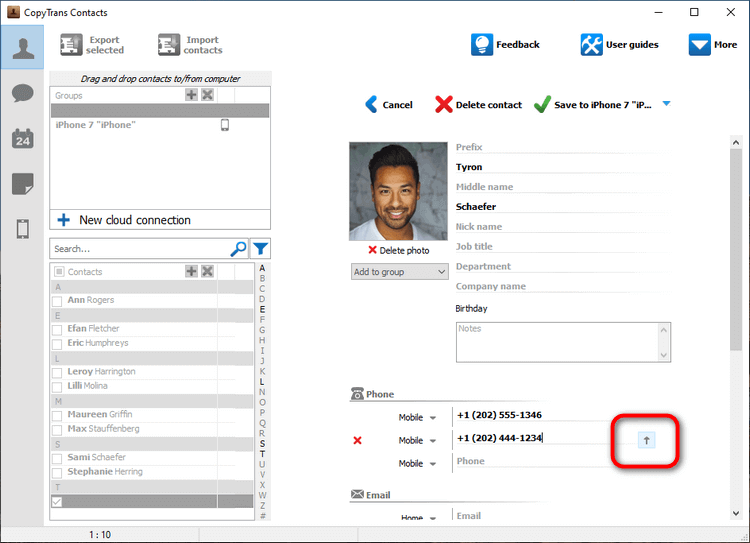
Task: Click the Middle name field
Action: 563,187
